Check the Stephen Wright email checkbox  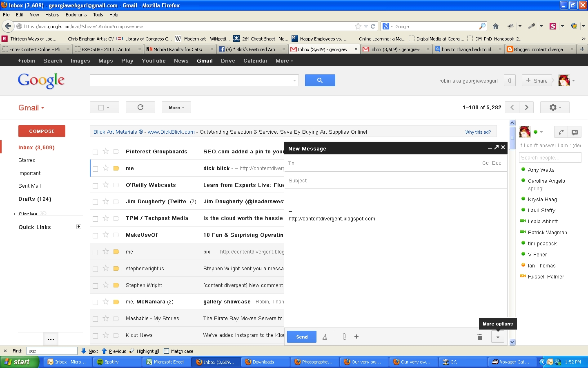95,286
